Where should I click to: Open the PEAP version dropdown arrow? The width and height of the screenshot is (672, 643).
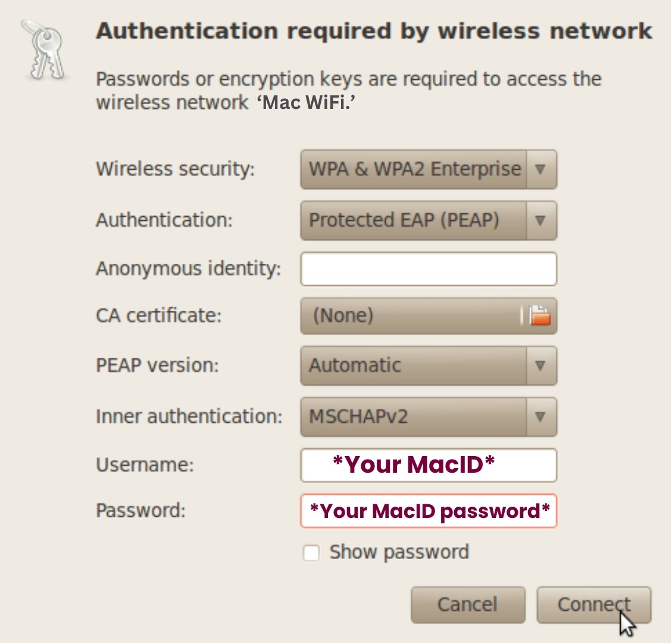540,366
